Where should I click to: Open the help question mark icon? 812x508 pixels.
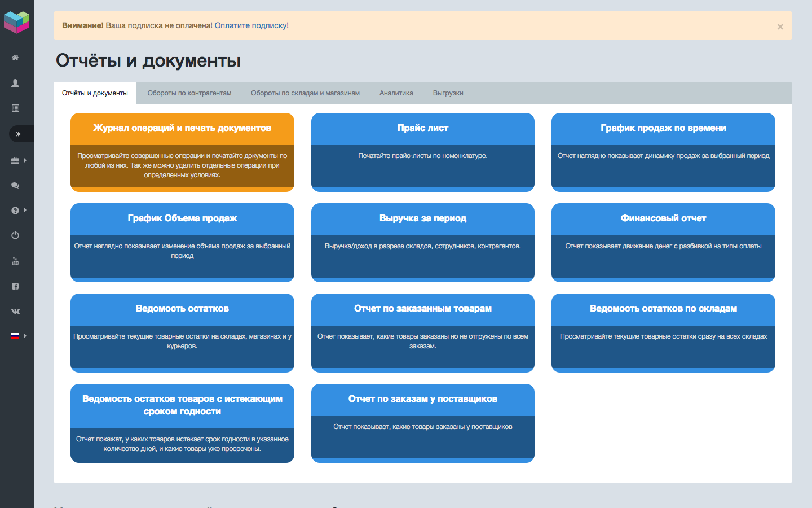point(15,211)
